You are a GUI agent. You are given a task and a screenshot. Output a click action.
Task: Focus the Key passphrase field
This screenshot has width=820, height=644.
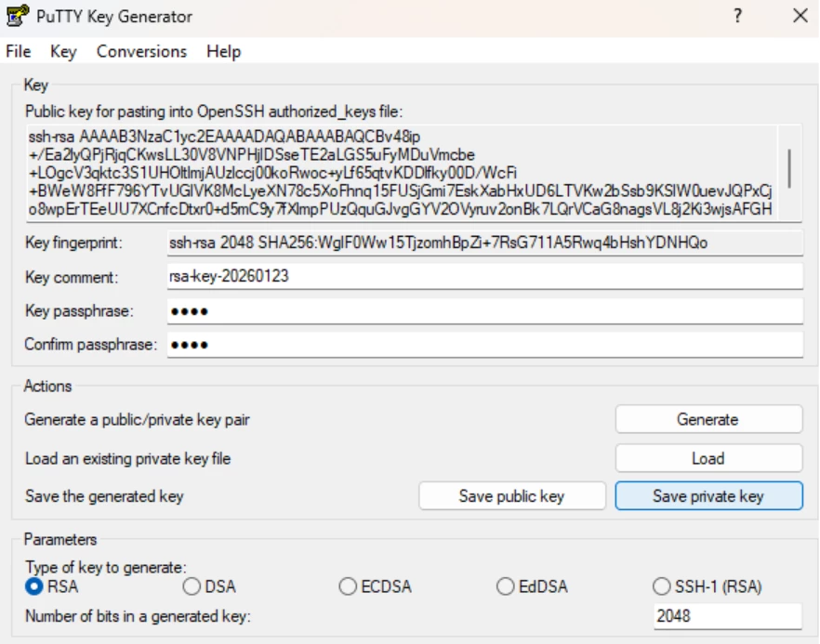pos(484,311)
